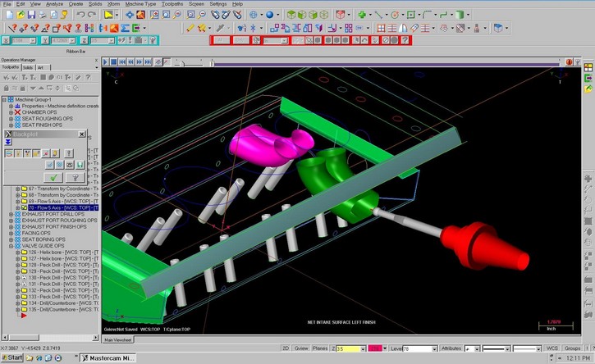The height and width of the screenshot is (364, 595).
Task: Click the Undo arrow icon
Action: 80,15
